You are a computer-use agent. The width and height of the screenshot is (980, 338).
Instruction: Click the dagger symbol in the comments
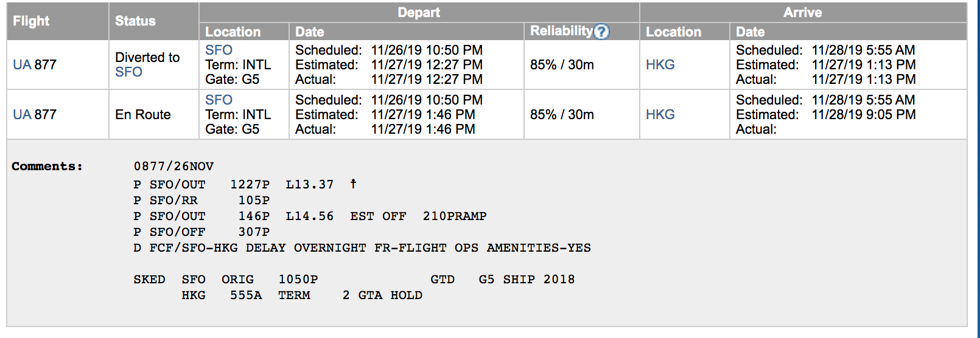pyautogui.click(x=353, y=184)
